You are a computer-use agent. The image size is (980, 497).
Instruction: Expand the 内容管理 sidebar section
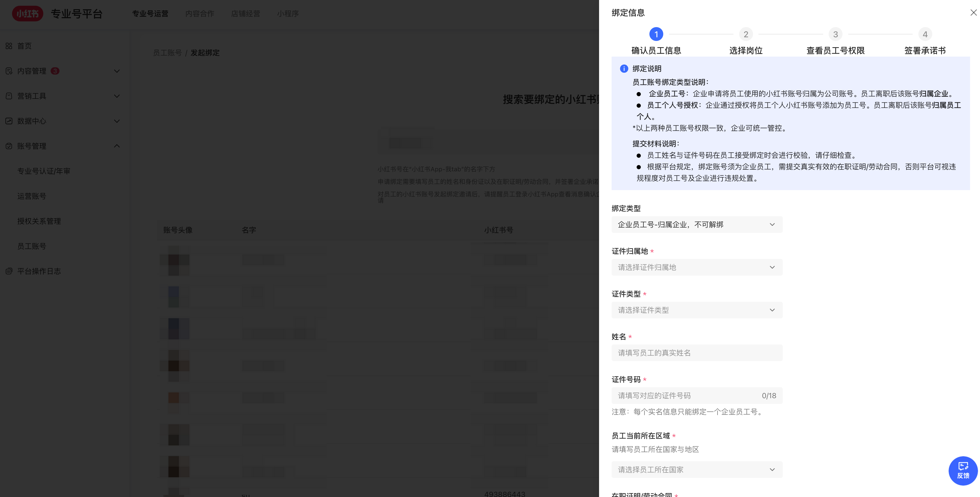[117, 71]
